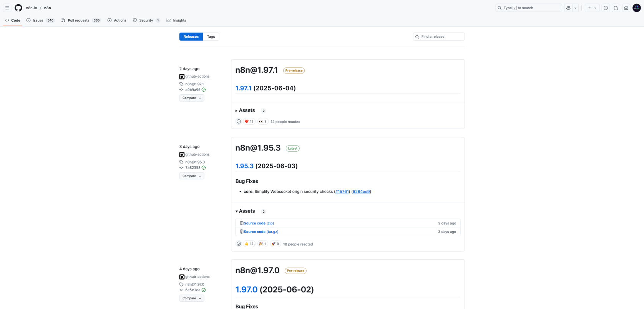The width and height of the screenshot is (644, 309).
Task: Click the GitHub logo home icon
Action: (x=18, y=8)
